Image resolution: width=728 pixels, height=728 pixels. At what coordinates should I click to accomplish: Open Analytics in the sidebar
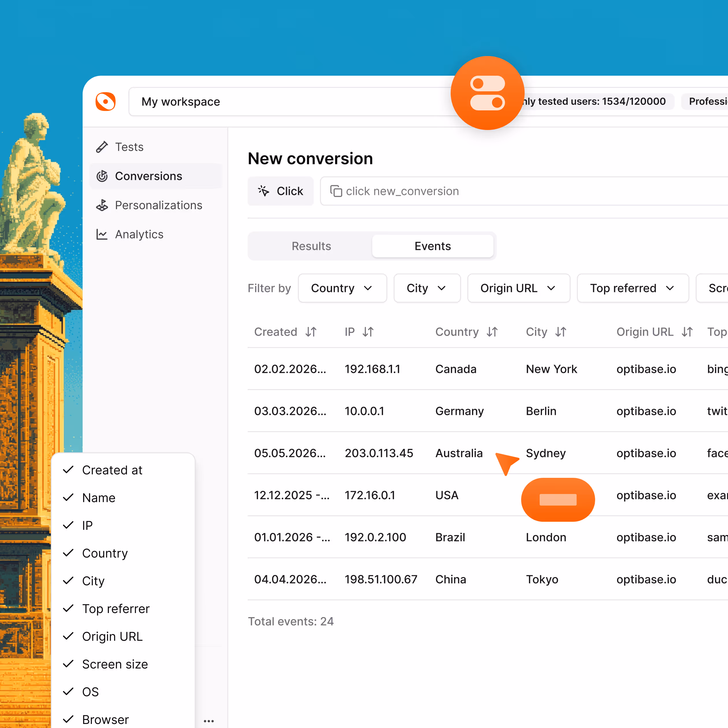point(139,234)
